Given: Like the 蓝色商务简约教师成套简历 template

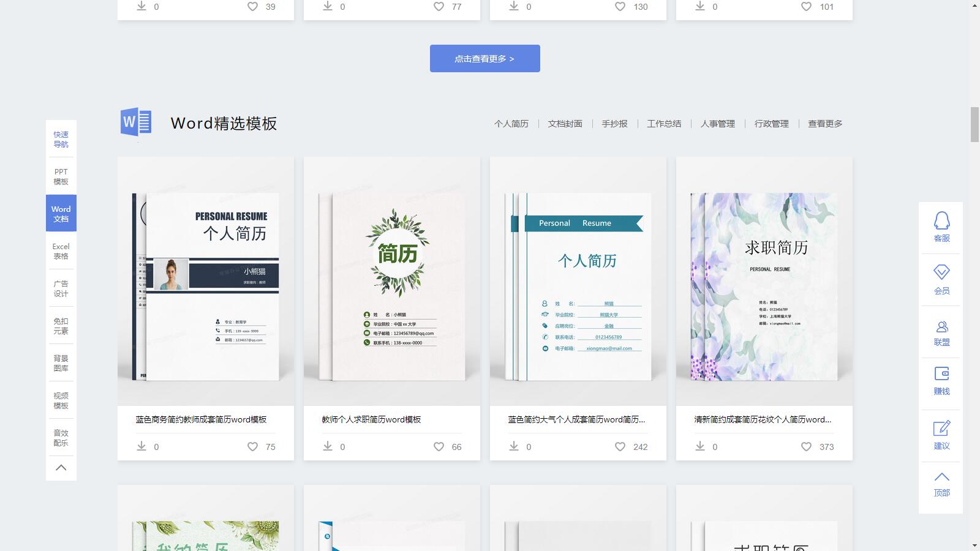Looking at the screenshot, I should pos(252,447).
